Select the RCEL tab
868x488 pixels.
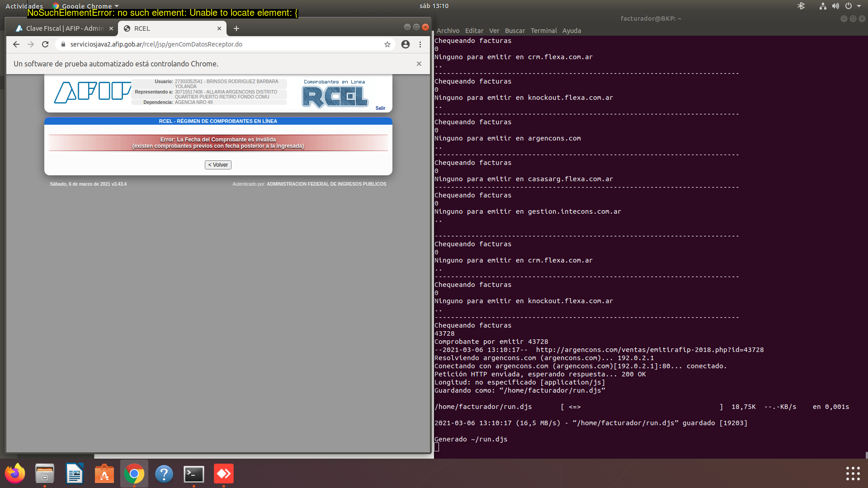pyautogui.click(x=172, y=28)
